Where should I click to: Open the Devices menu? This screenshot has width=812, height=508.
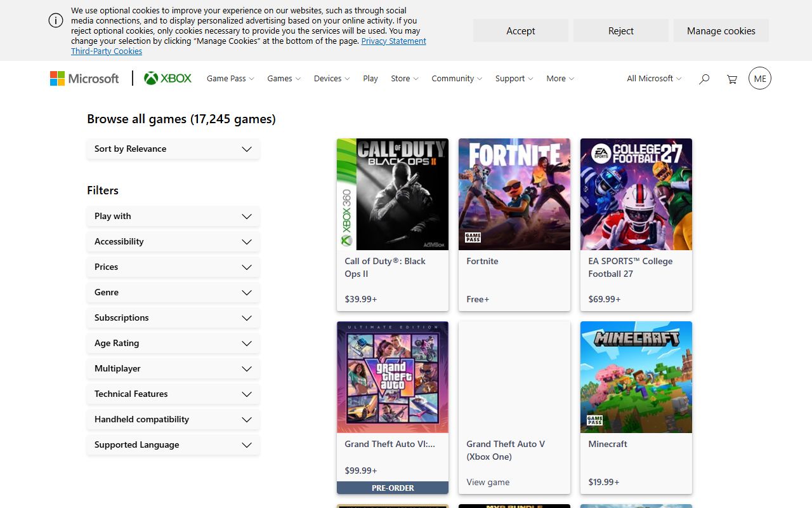point(332,78)
